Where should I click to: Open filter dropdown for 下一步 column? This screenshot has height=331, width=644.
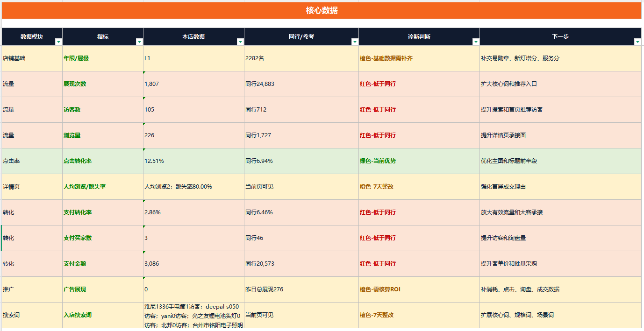tap(637, 42)
